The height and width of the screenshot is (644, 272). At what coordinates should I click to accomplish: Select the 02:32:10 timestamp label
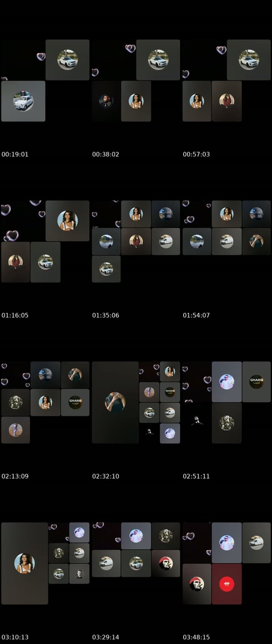click(x=106, y=476)
